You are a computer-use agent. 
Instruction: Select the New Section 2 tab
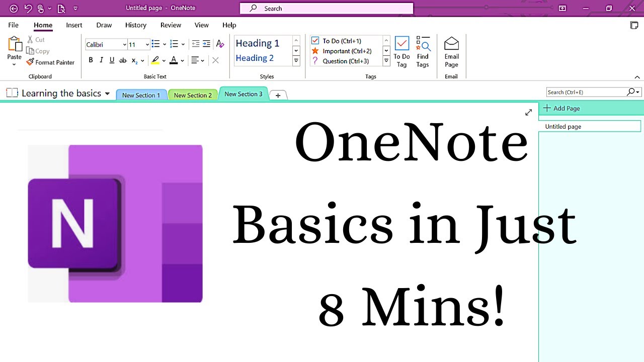(x=193, y=95)
